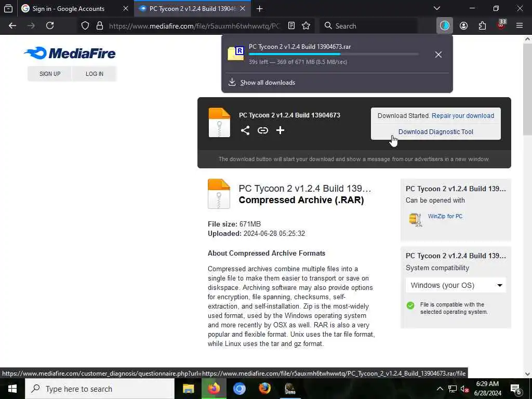The image size is (532, 399).
Task: Click the forward navigation arrow
Action: click(31, 26)
